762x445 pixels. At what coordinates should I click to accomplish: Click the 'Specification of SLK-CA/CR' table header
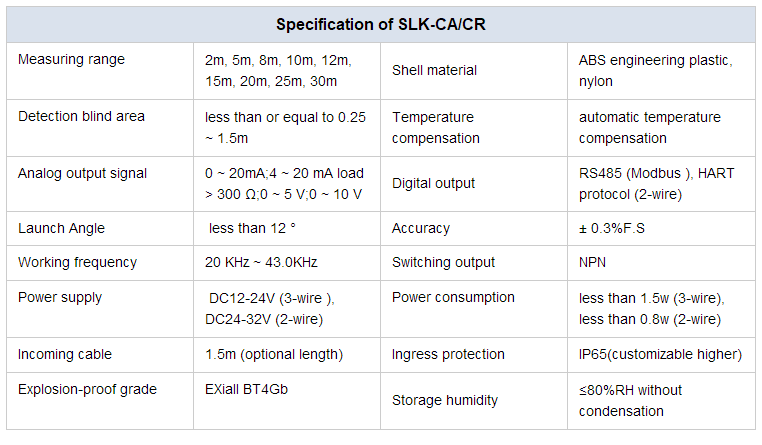(x=381, y=24)
